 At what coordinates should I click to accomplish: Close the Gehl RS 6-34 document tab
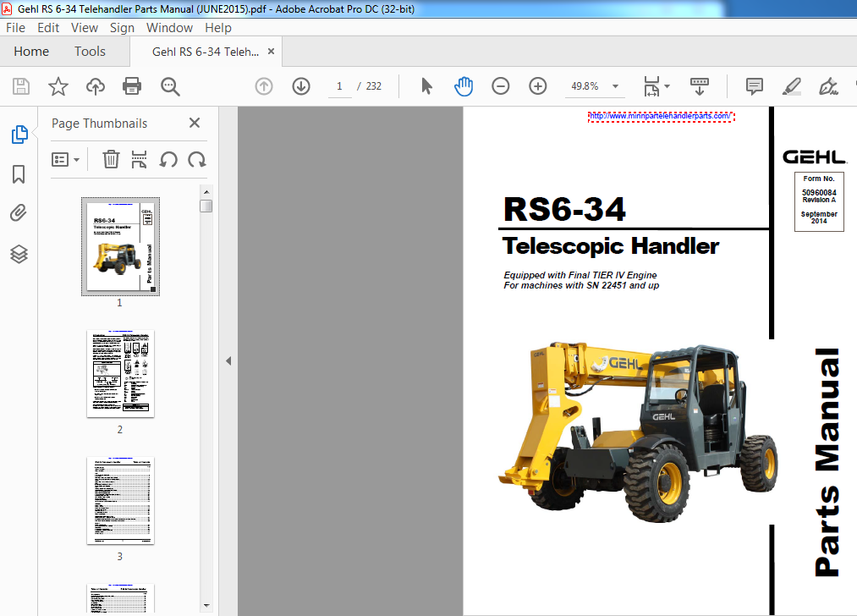point(271,52)
